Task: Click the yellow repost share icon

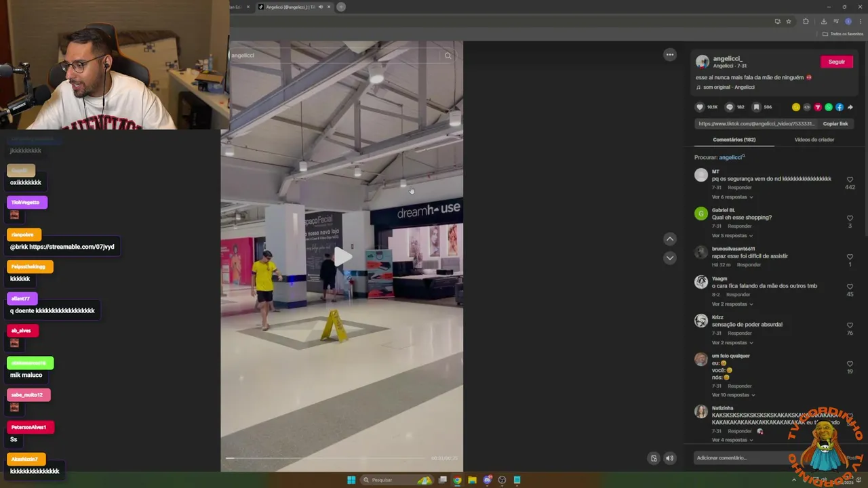Action: click(x=796, y=107)
